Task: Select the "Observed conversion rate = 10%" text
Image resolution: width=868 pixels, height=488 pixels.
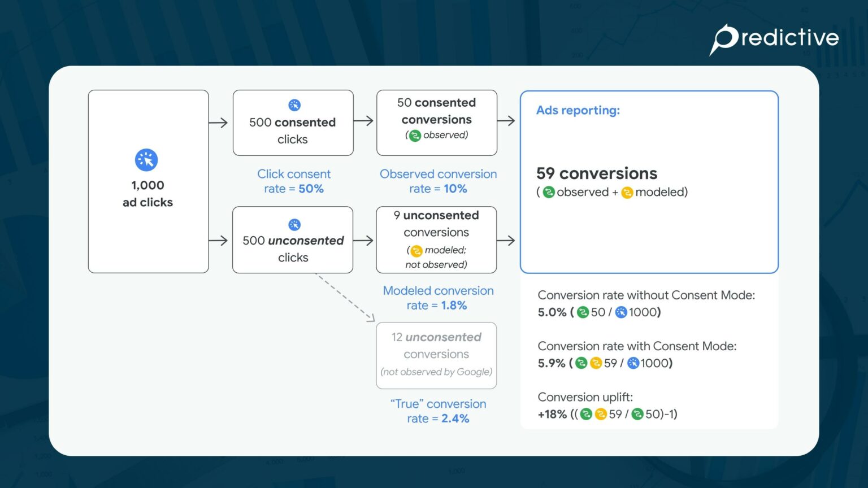Action: coord(438,181)
